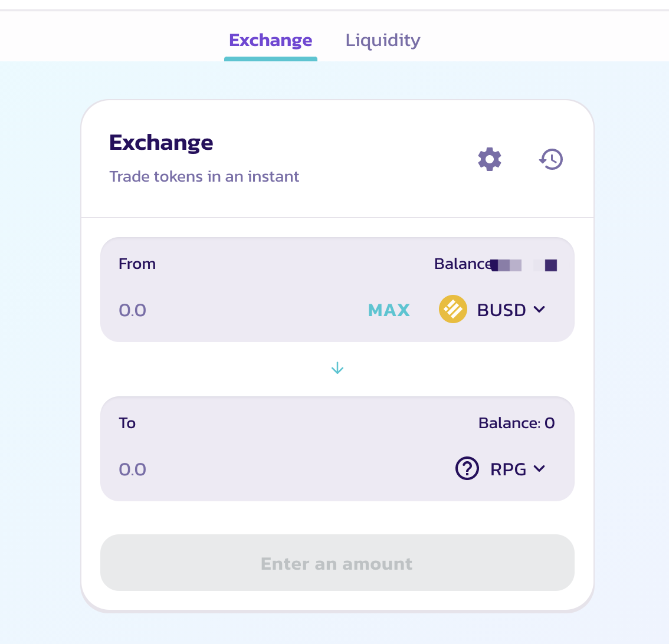Click the MAX button

389,310
